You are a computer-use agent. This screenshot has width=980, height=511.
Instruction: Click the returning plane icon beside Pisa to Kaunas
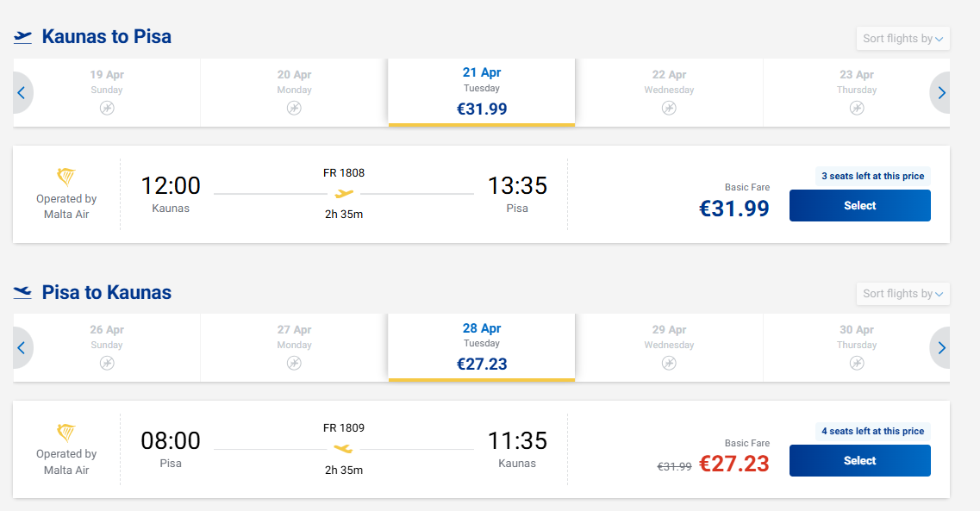[x=23, y=293]
